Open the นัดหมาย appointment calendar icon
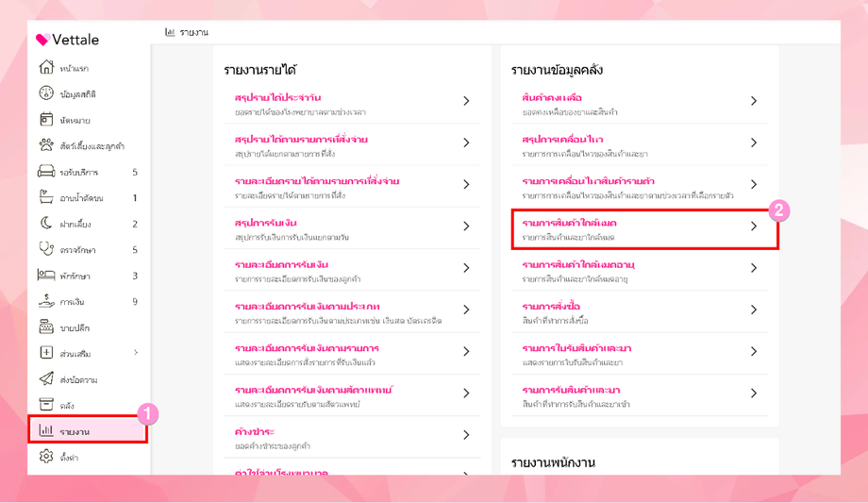Viewport: 868px width, 503px height. [x=46, y=119]
